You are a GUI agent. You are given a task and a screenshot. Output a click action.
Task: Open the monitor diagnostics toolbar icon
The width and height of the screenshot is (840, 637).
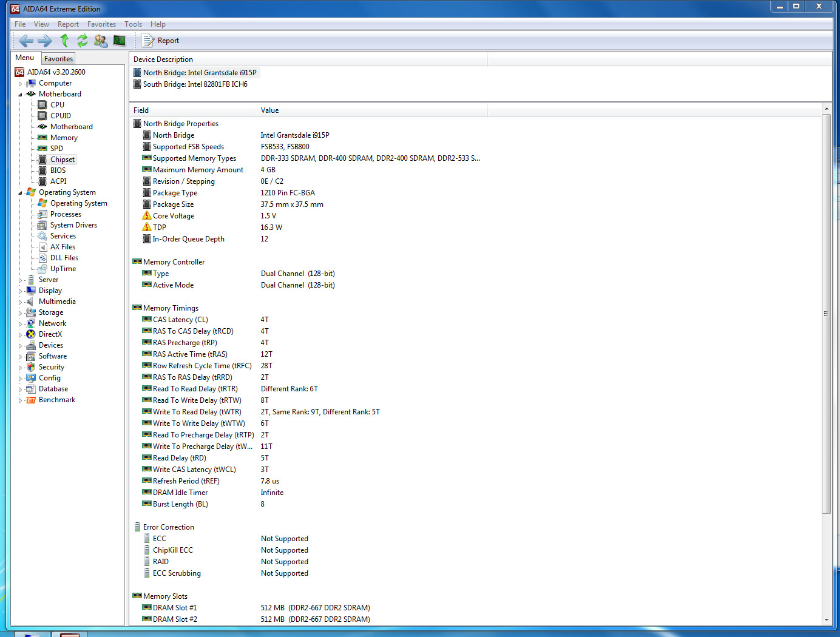(120, 41)
